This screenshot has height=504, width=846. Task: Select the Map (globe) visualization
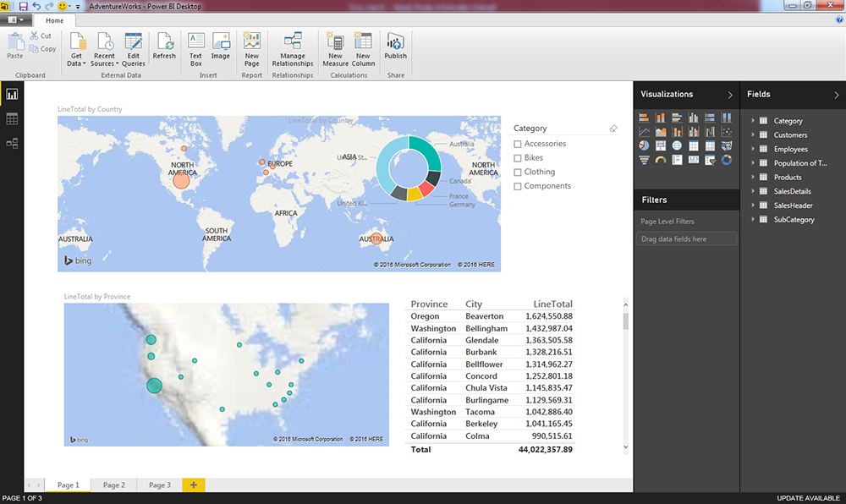[677, 145]
